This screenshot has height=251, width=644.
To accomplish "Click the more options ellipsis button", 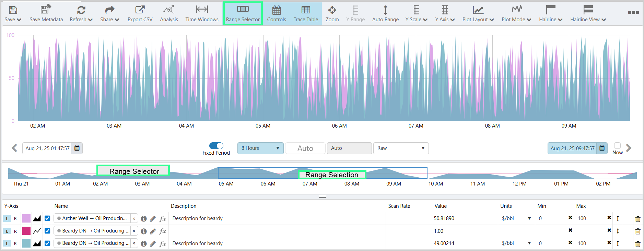I will (633, 12).
